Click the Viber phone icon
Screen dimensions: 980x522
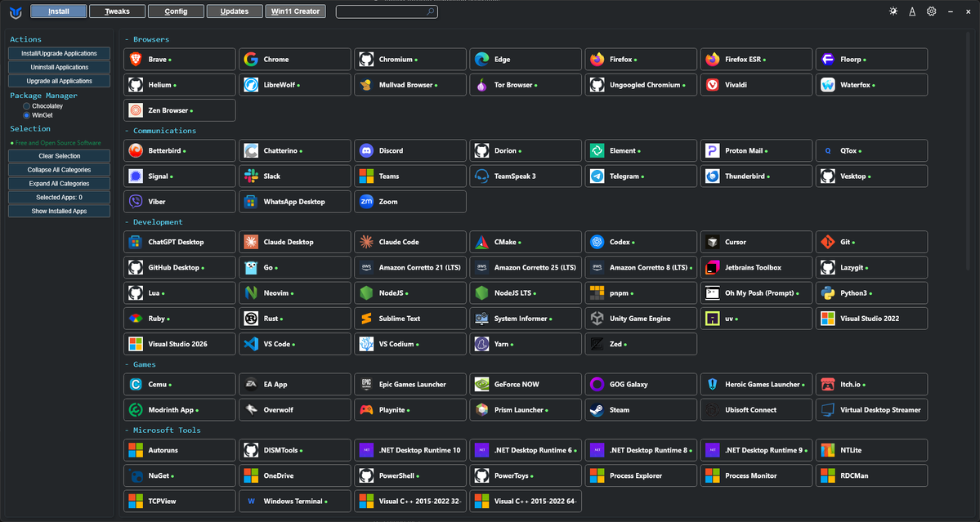[136, 202]
